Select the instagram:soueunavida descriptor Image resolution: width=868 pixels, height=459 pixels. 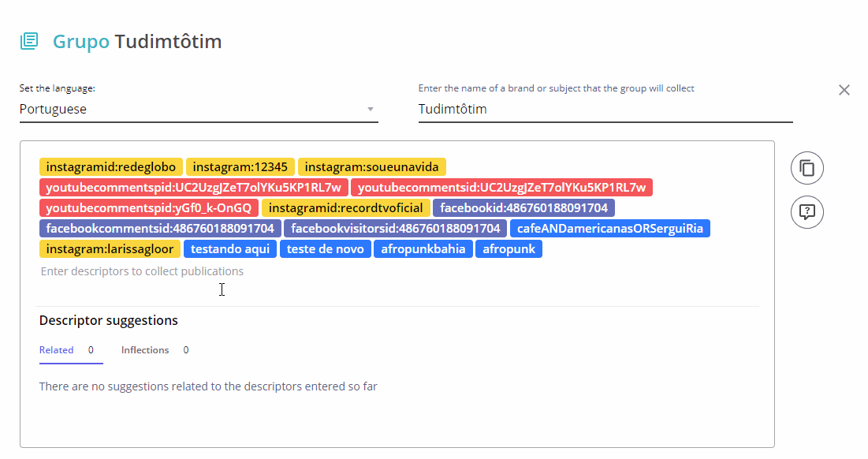pyautogui.click(x=372, y=167)
